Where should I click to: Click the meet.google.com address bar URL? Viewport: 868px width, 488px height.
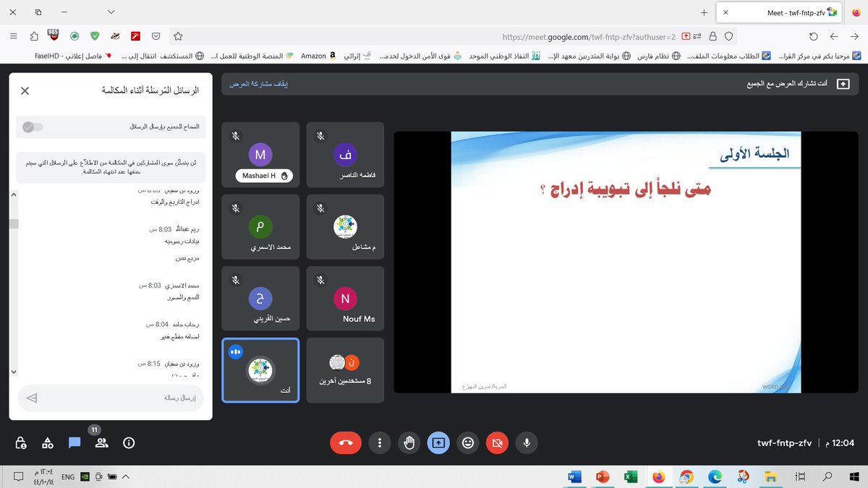point(589,36)
